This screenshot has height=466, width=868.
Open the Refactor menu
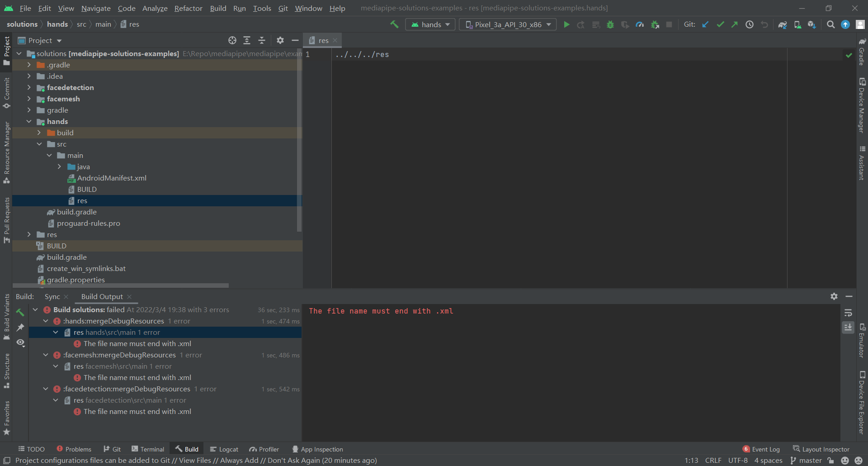(x=188, y=8)
